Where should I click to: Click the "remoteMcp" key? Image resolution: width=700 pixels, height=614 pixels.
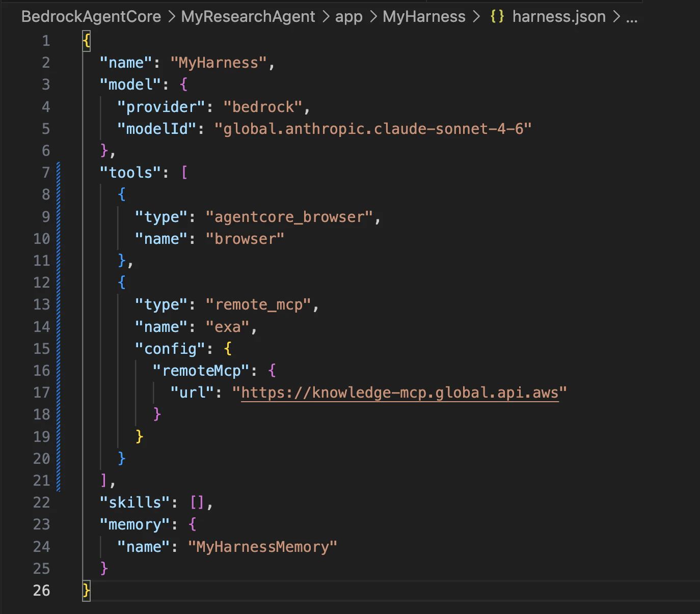(201, 371)
